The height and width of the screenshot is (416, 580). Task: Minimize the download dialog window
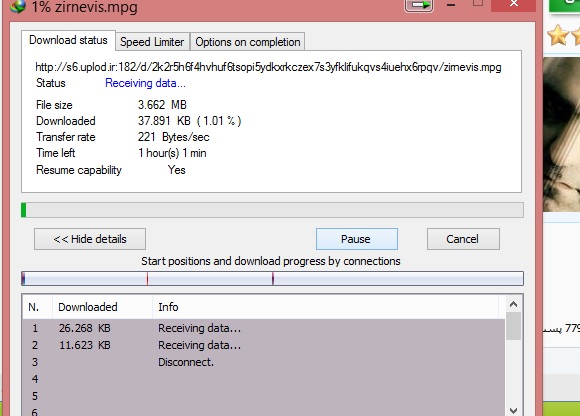click(x=451, y=5)
